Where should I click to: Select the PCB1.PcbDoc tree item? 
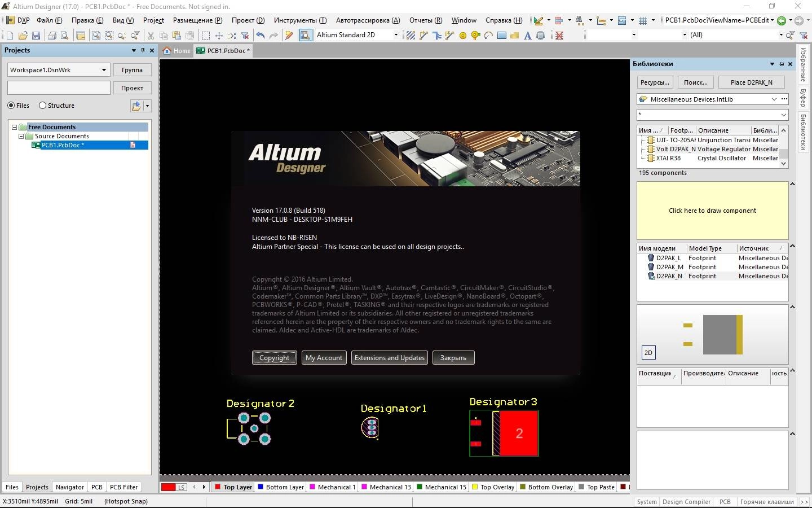[89, 145]
